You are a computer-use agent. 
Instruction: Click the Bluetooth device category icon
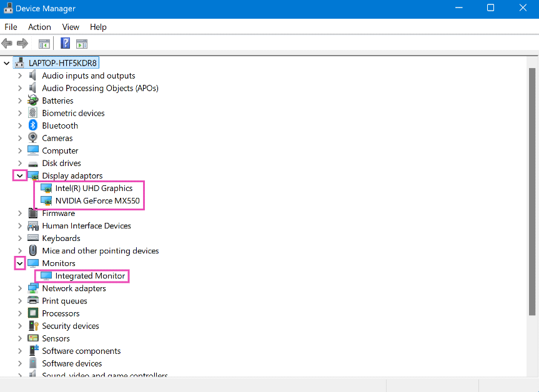(x=33, y=125)
